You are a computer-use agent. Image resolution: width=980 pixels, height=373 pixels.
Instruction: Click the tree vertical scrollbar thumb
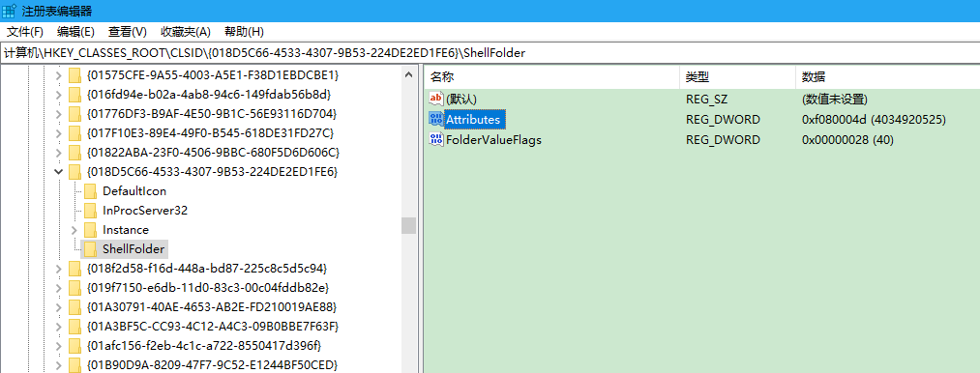pos(409,225)
